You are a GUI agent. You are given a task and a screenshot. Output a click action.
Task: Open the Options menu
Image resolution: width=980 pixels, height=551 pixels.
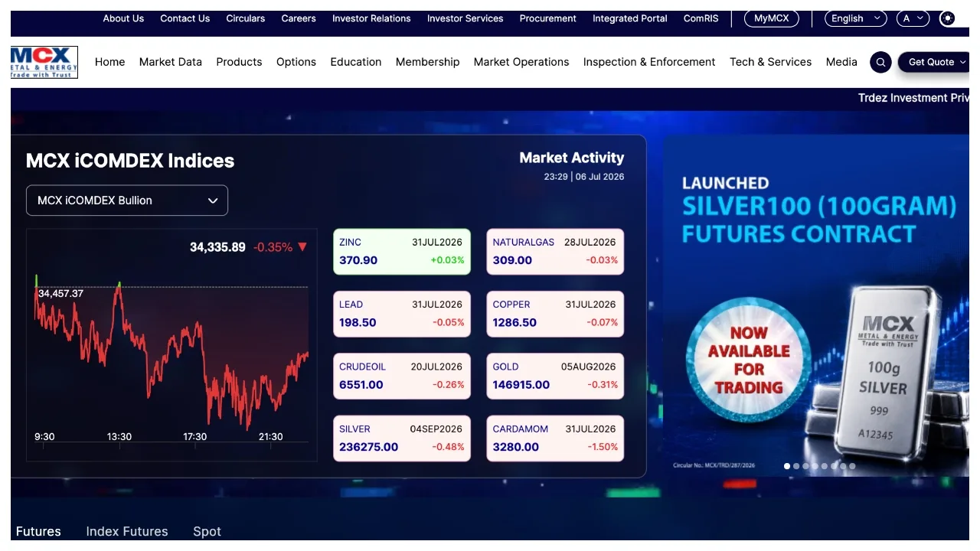[296, 62]
